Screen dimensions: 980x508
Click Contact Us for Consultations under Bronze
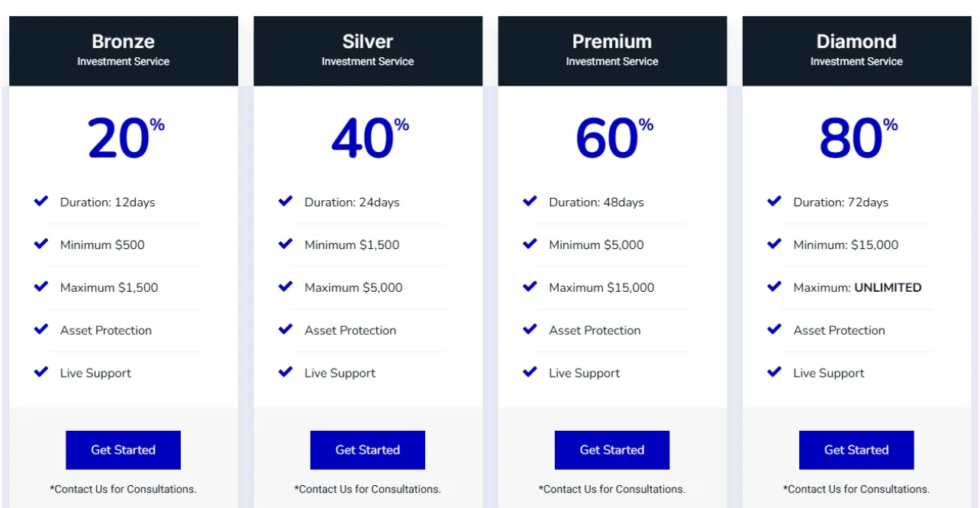(123, 489)
